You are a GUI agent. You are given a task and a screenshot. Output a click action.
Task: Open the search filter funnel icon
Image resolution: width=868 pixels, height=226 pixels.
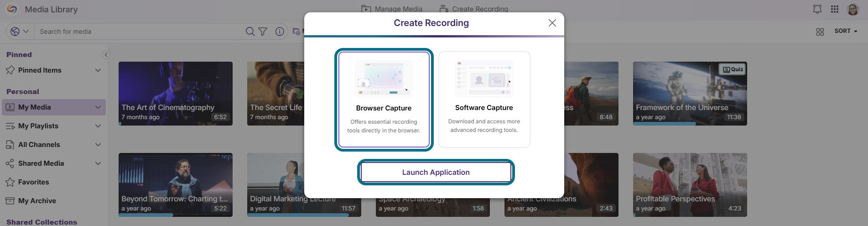(x=263, y=32)
